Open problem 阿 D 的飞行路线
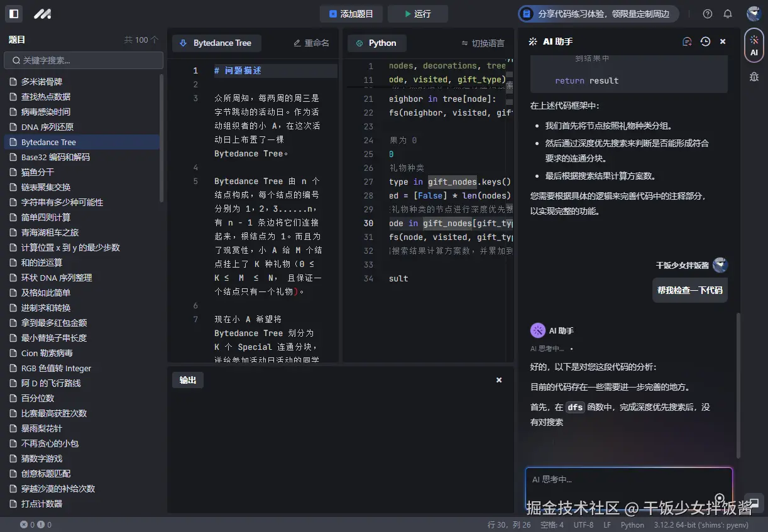 [x=82, y=383]
